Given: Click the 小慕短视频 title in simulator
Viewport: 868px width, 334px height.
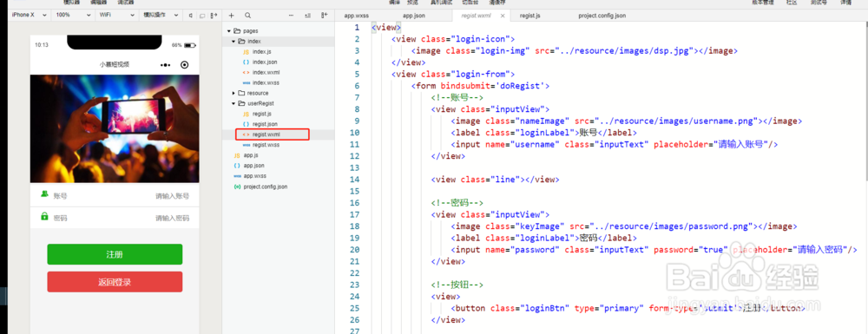Looking at the screenshot, I should 115,65.
